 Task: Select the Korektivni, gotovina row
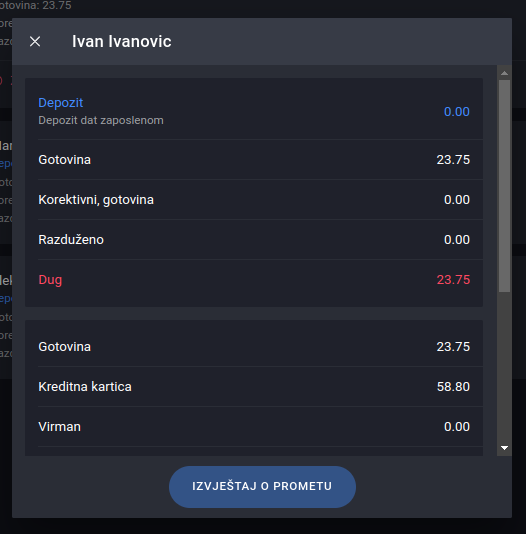click(x=254, y=200)
